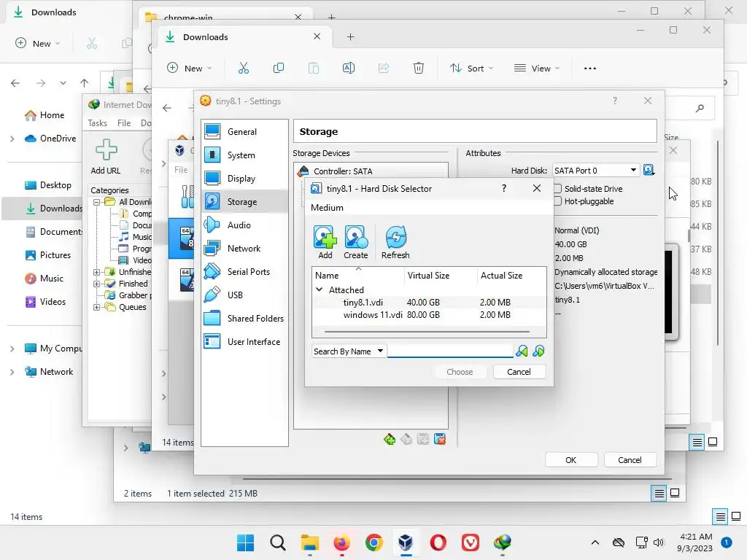Screen dimensions: 747x560
Task: Click Rename icon in Downloads toolbar
Action: (x=348, y=68)
